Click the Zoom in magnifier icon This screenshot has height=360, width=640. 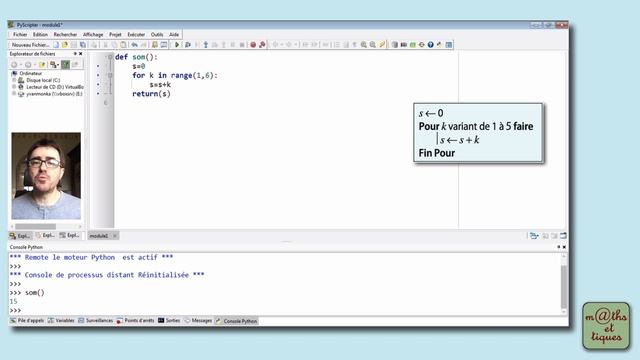[x=364, y=45]
